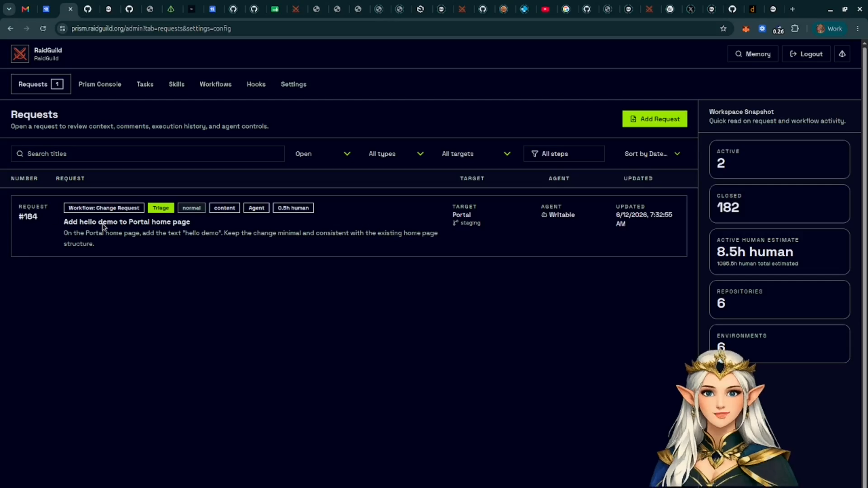Open Memory search

click(753, 54)
